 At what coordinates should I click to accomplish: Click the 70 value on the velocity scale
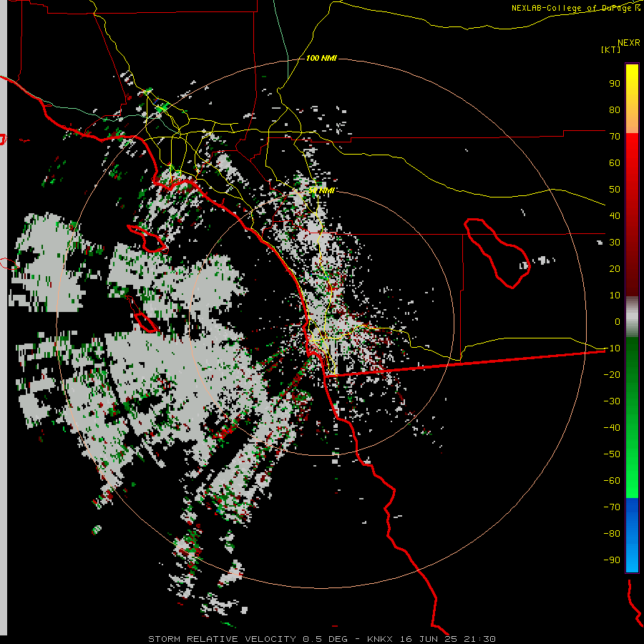[615, 137]
